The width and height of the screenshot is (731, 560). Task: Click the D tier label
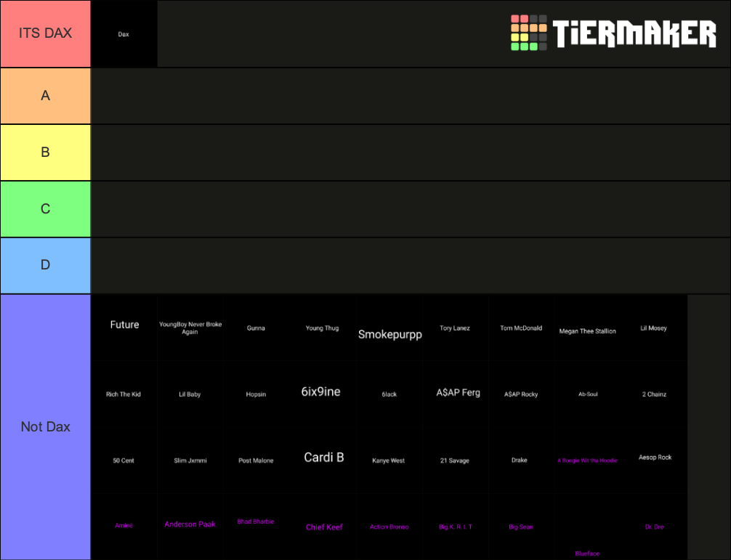45,265
